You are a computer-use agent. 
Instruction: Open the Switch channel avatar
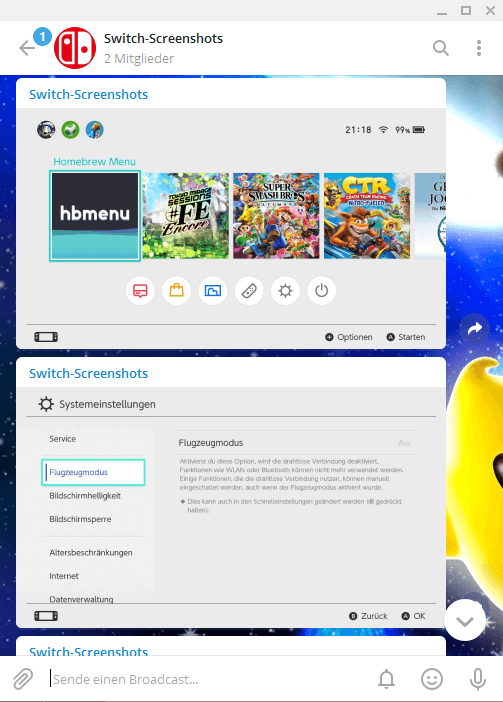(x=75, y=48)
